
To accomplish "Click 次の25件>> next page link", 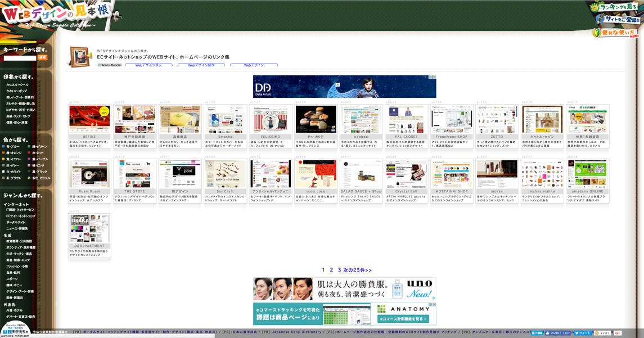I will 357,271.
